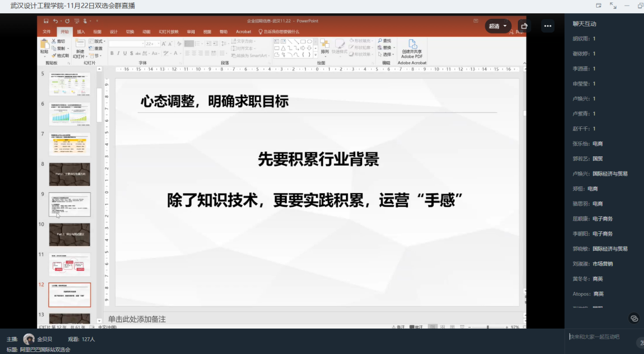644x354 pixels.
Task: Click the Find (查找) icon in ribbon
Action: [385, 41]
